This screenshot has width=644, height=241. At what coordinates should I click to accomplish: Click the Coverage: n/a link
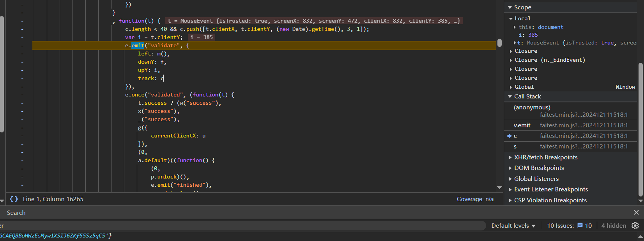[x=475, y=199]
